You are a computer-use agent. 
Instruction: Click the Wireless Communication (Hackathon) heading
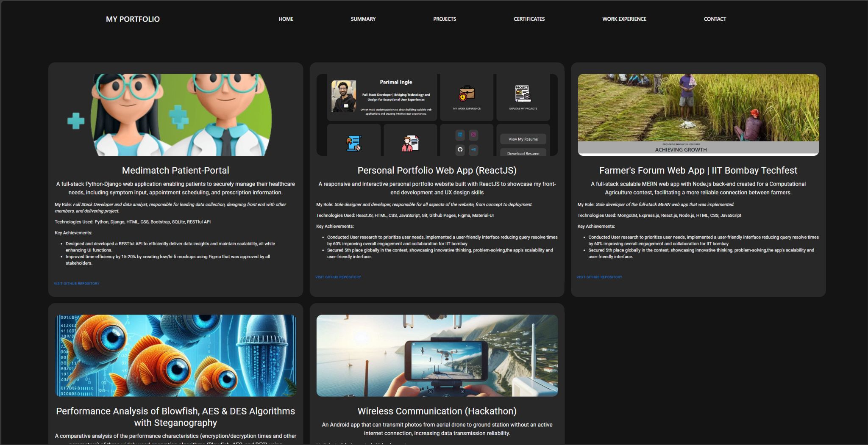click(x=437, y=411)
